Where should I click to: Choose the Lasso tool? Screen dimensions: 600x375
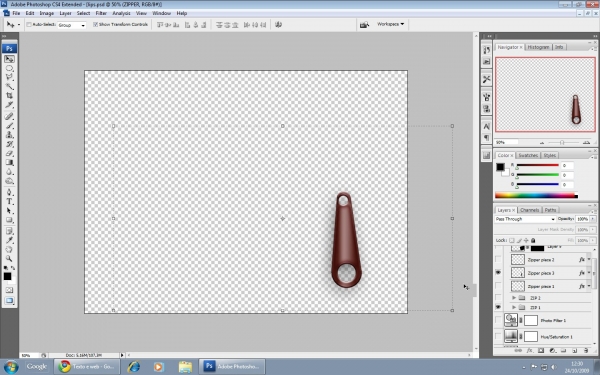click(x=10, y=78)
